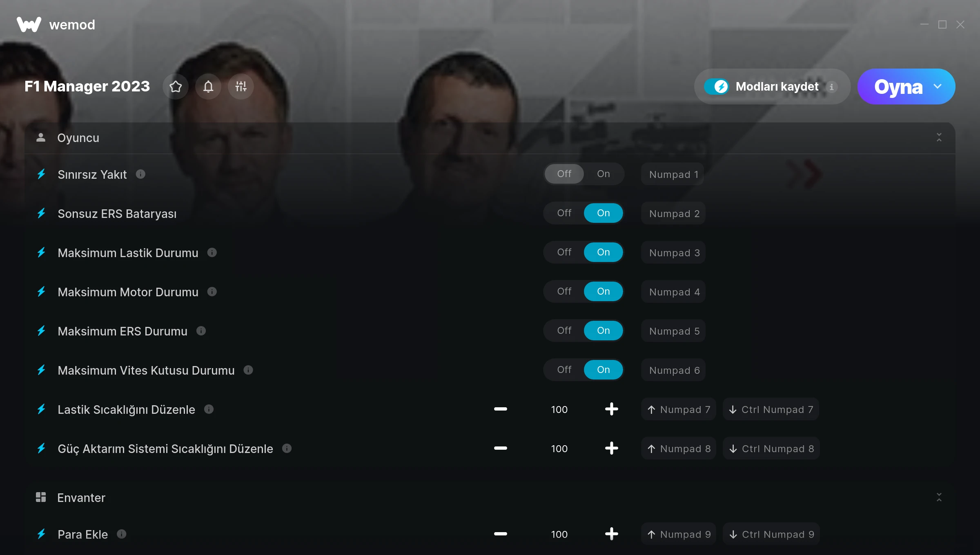This screenshot has height=555, width=980.
Task: Favorite F1 Manager 2023 with star icon
Action: [x=176, y=87]
